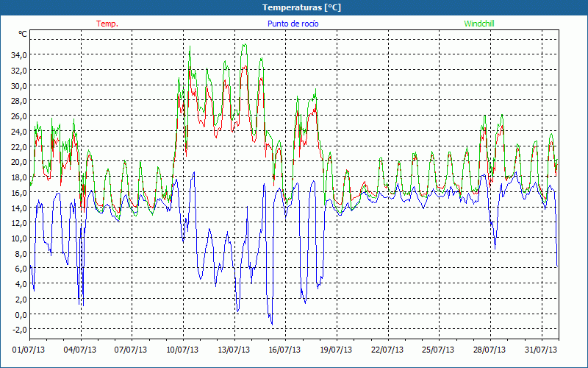
Task: Click the 14,0 value on the Y axis
Action: coord(19,208)
